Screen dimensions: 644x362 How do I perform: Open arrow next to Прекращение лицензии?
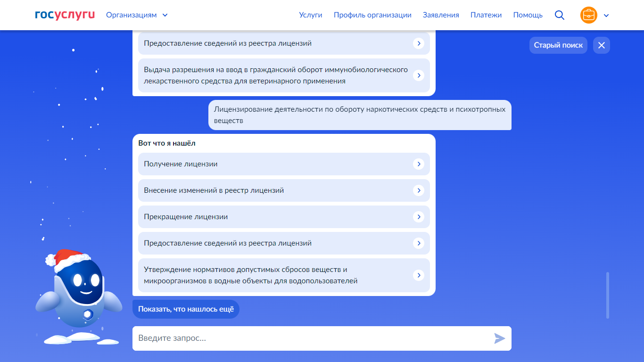[419, 217]
